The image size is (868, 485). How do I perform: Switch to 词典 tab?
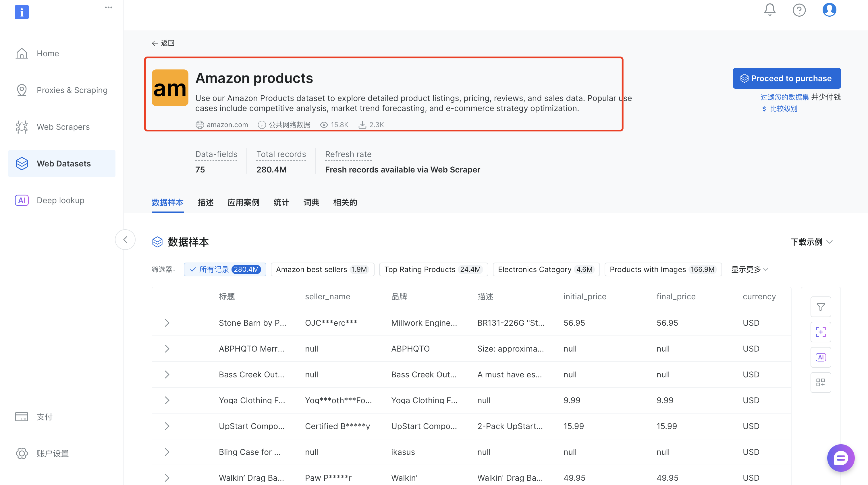(x=311, y=202)
